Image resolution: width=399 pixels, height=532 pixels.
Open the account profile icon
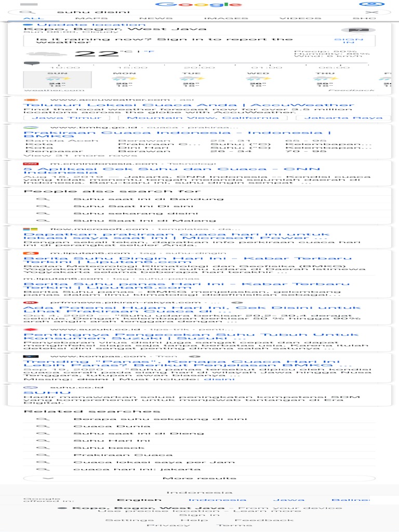coord(371,4)
